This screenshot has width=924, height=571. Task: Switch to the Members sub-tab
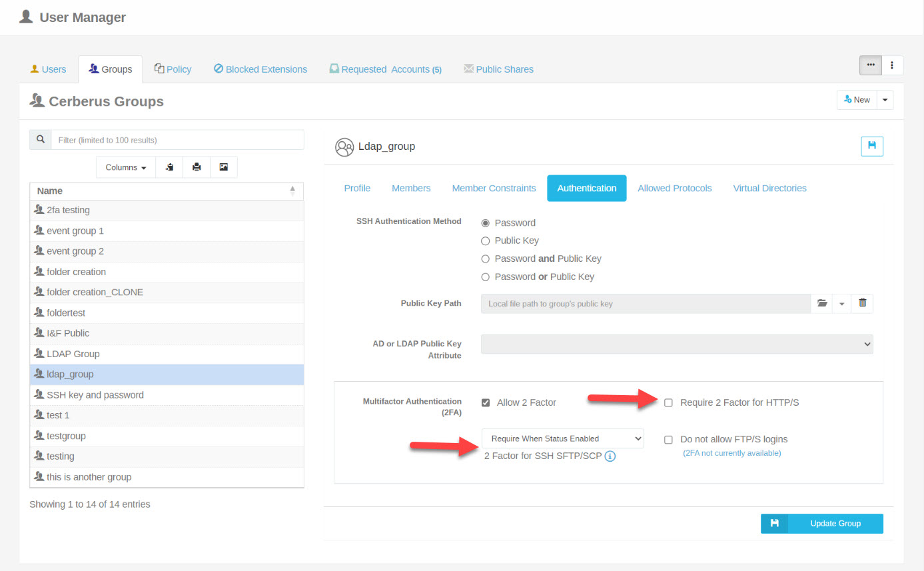tap(411, 188)
